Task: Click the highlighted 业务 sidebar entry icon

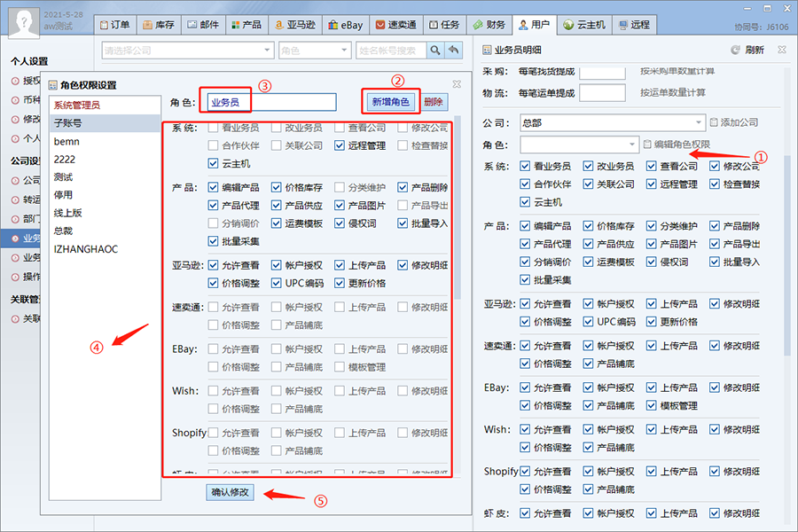Action: coord(15,239)
